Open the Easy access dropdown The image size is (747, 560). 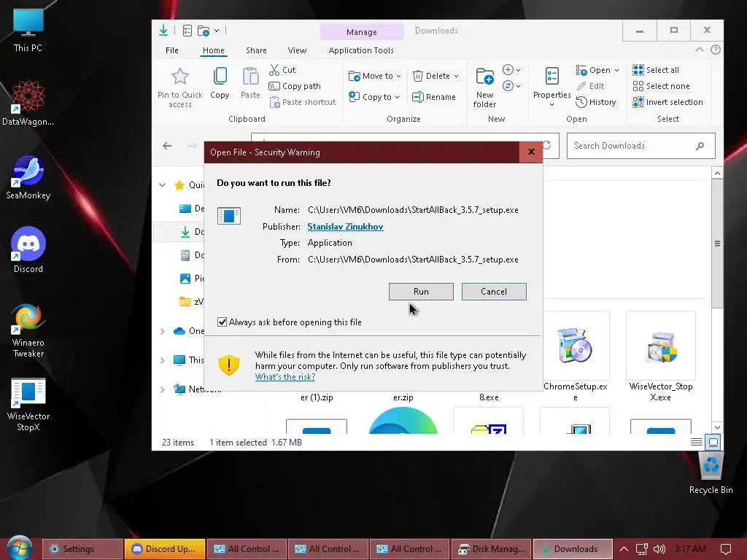click(511, 86)
